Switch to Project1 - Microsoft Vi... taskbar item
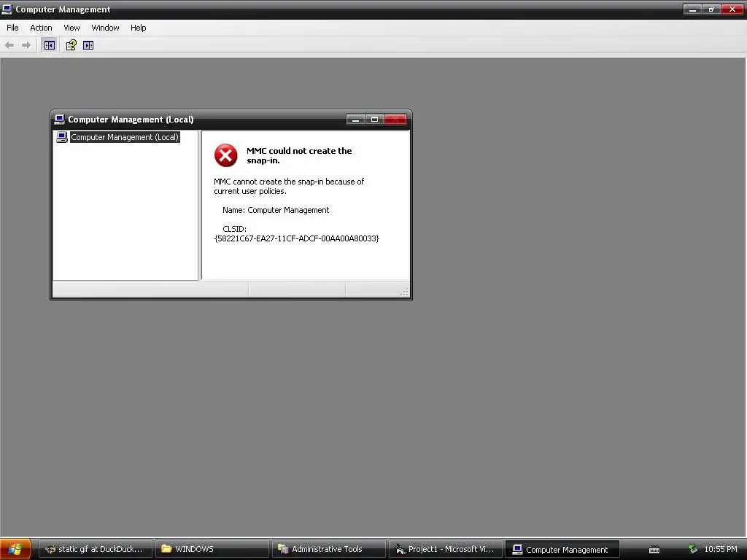Image resolution: width=747 pixels, height=560 pixels. coord(446,549)
